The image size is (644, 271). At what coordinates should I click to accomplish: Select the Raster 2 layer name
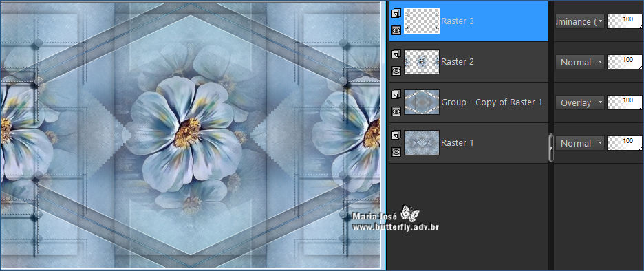pyautogui.click(x=457, y=62)
